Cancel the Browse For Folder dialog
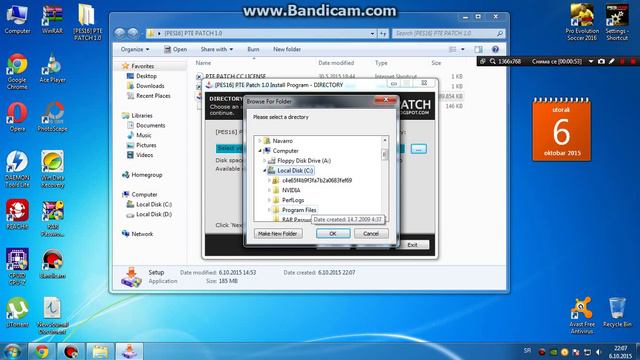 pos(371,233)
